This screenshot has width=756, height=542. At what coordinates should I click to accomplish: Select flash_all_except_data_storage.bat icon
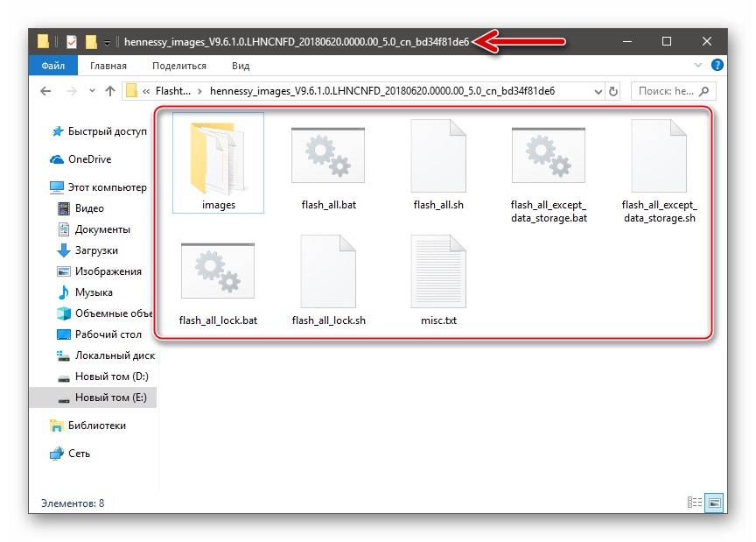(x=549, y=155)
